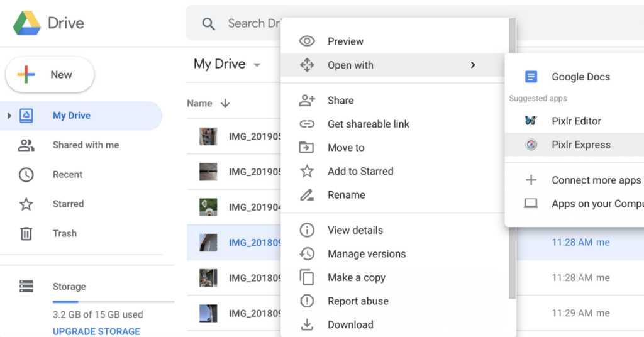Screen dimensions: 644x337
Task: Click the Share person-plus icon
Action: pos(307,101)
